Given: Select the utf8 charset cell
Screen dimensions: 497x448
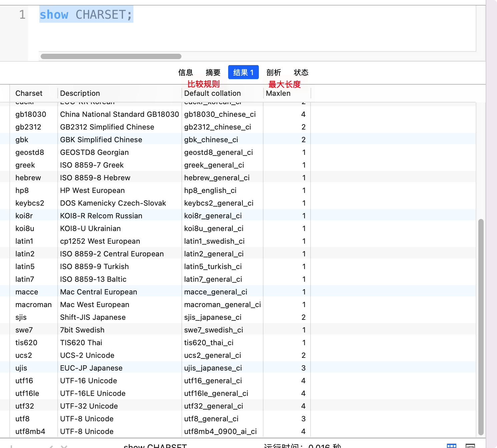Looking at the screenshot, I should click(22, 419).
